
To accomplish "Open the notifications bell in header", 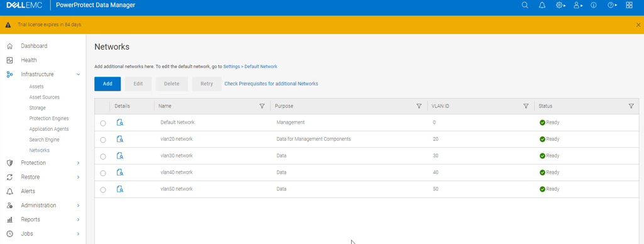I will pyautogui.click(x=542, y=5).
